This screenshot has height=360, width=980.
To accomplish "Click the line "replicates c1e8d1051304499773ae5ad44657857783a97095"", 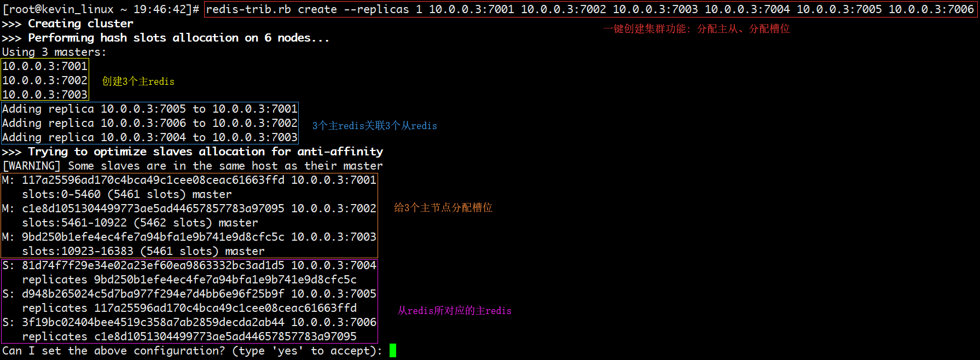I will tap(189, 336).
